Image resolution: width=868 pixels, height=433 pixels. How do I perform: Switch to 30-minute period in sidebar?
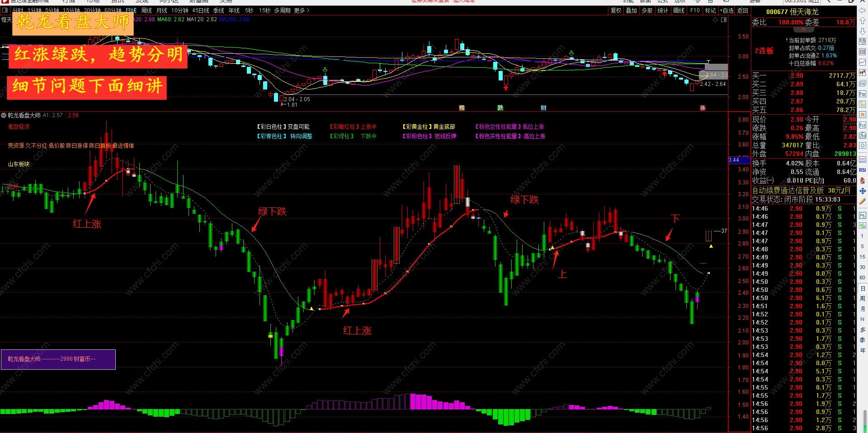863,267
